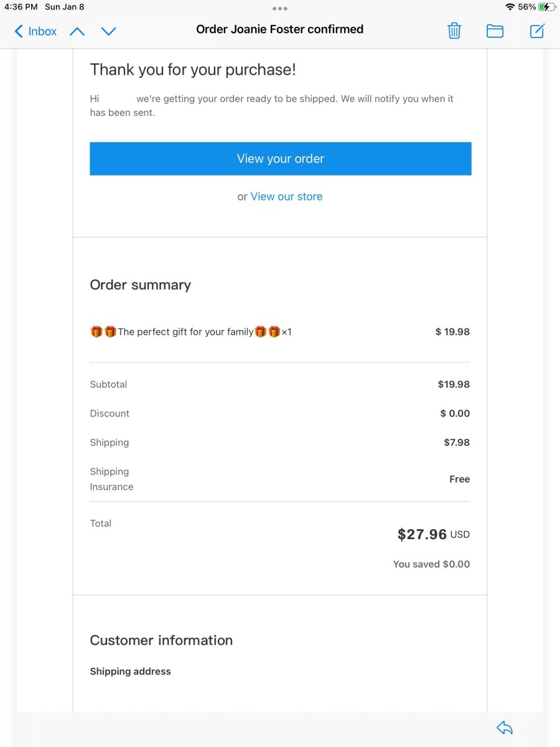Tap the email subject title
The image size is (560, 747).
(x=280, y=29)
